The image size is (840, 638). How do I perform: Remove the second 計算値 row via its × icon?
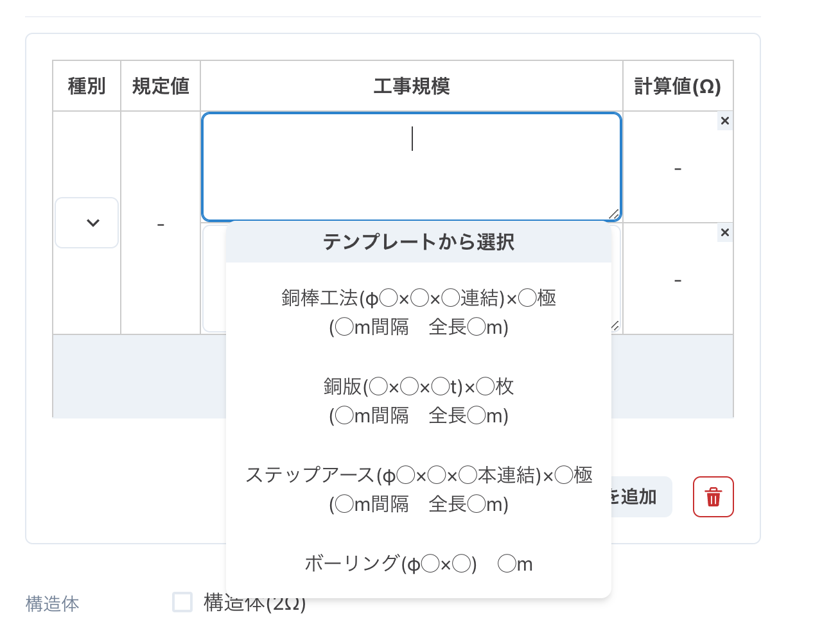point(724,232)
